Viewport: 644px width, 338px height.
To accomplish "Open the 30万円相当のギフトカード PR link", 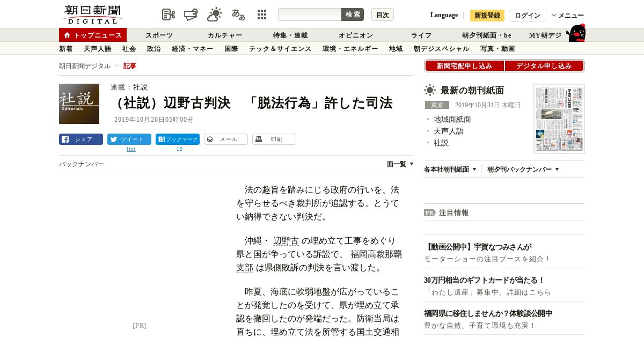I will click(x=484, y=280).
